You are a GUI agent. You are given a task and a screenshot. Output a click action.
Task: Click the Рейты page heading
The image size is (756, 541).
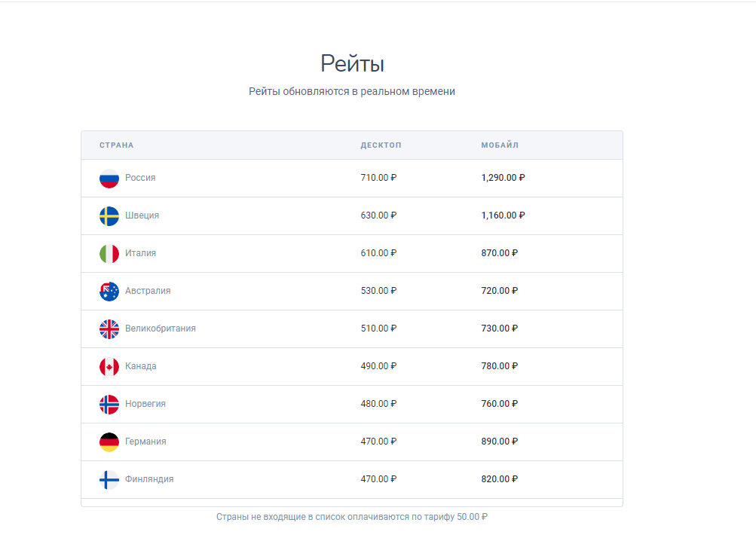click(353, 63)
